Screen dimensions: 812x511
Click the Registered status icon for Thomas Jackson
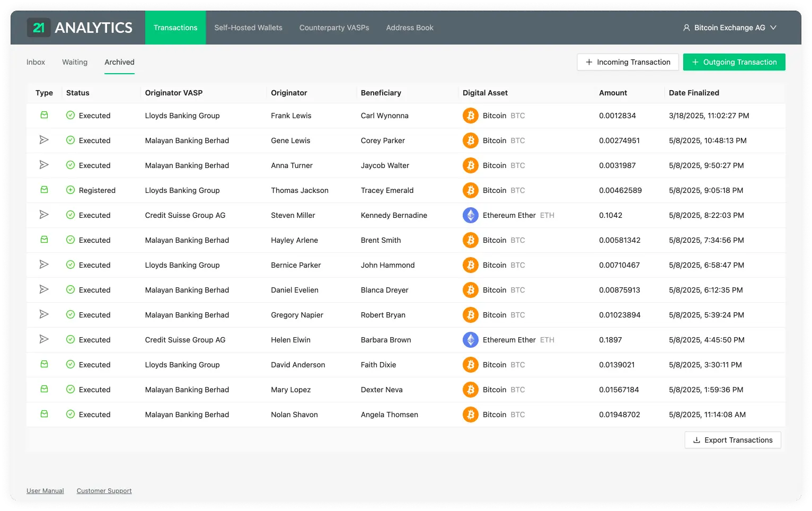(x=70, y=190)
